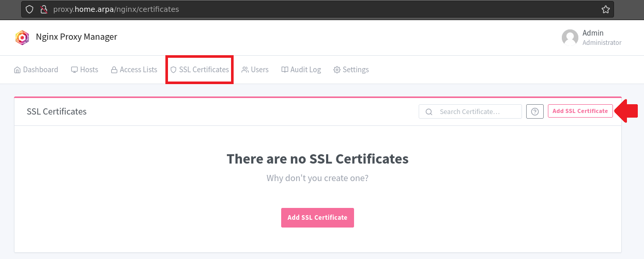Focus the Search Certificate input field
This screenshot has width=644, height=259.
click(470, 111)
